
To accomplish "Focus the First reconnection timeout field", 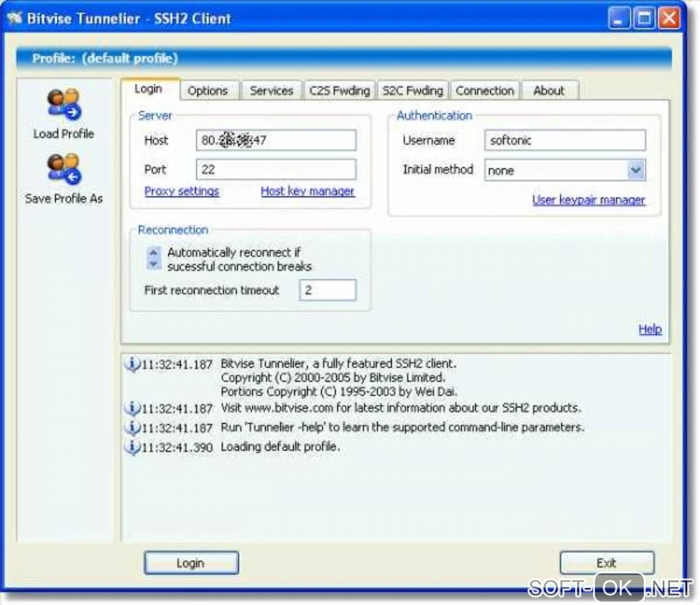I will coord(327,290).
